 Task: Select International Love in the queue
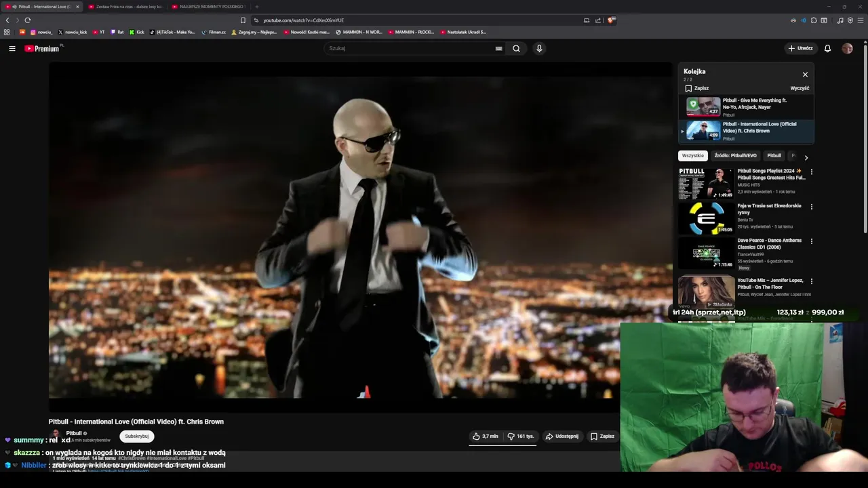(x=746, y=131)
